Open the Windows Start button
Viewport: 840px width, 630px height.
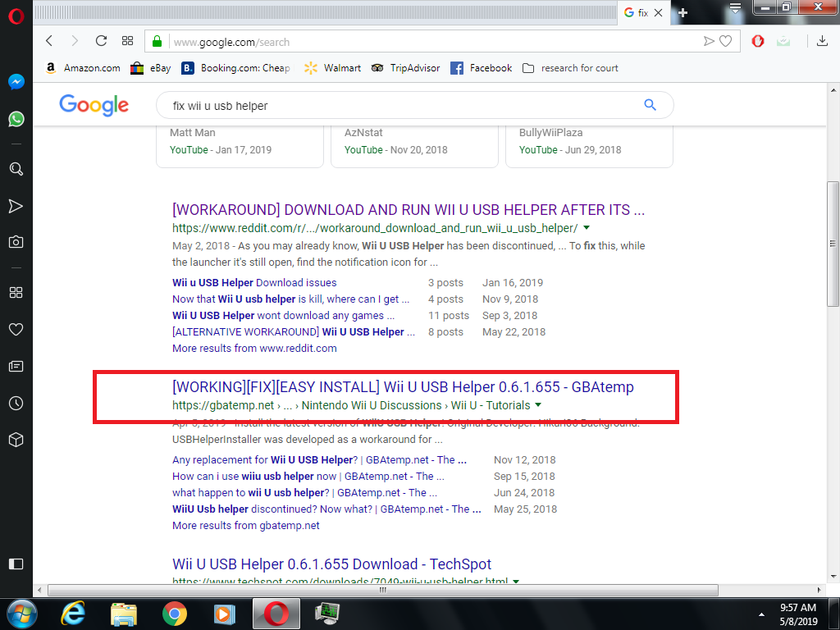coord(22,614)
